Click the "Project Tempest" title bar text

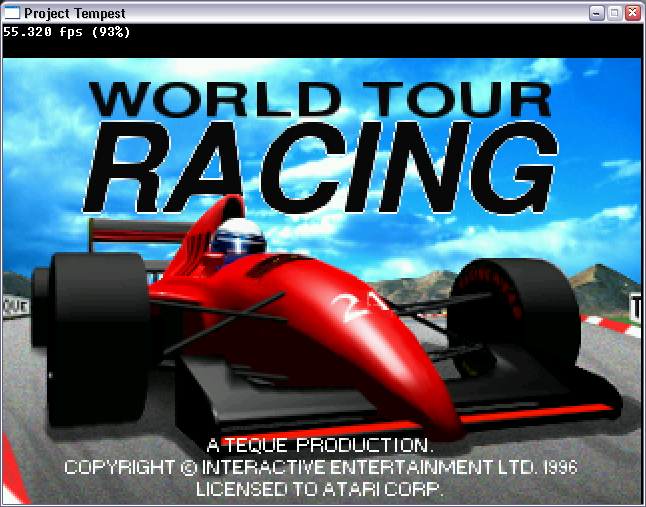point(75,14)
